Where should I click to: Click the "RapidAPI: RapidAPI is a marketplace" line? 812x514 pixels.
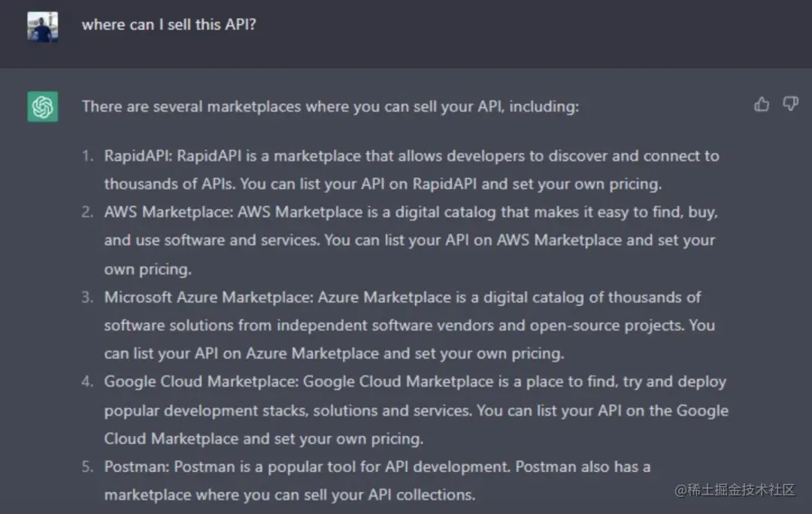[x=412, y=156]
